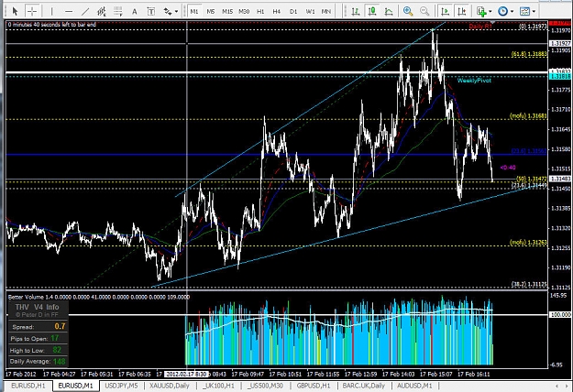Screen dimensions: 573x392
Task: Click the (61.8) 1.31883 Fibonacci label
Action: tap(529, 54)
